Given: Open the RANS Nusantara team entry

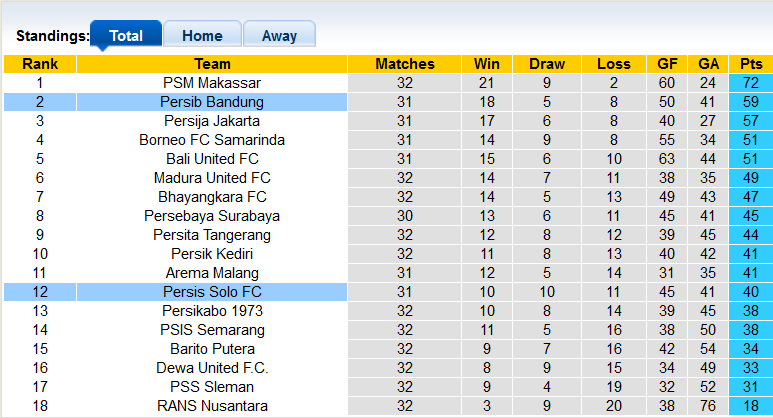Looking at the screenshot, I should [x=212, y=406].
